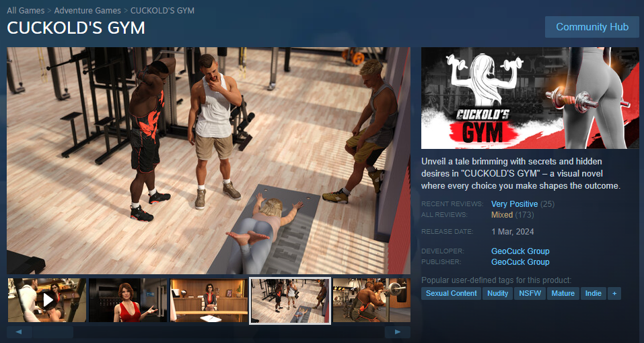Screen dimensions: 644x343
Task: Go to All Games breadcrumb
Action: 26,10
